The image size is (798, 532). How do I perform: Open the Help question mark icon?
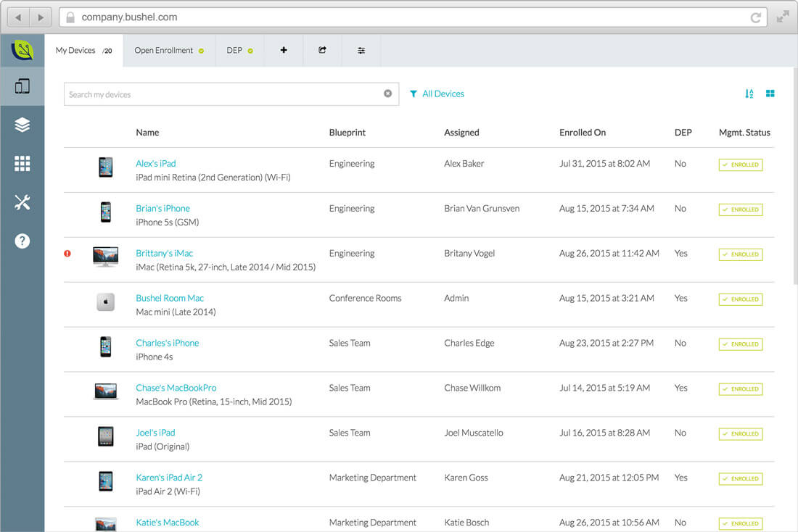pyautogui.click(x=22, y=241)
